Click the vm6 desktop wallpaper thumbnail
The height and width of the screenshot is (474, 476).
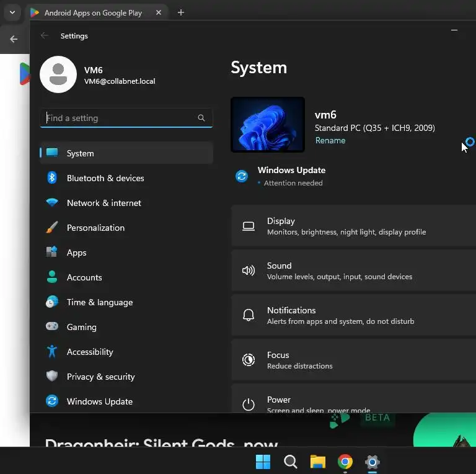(268, 125)
